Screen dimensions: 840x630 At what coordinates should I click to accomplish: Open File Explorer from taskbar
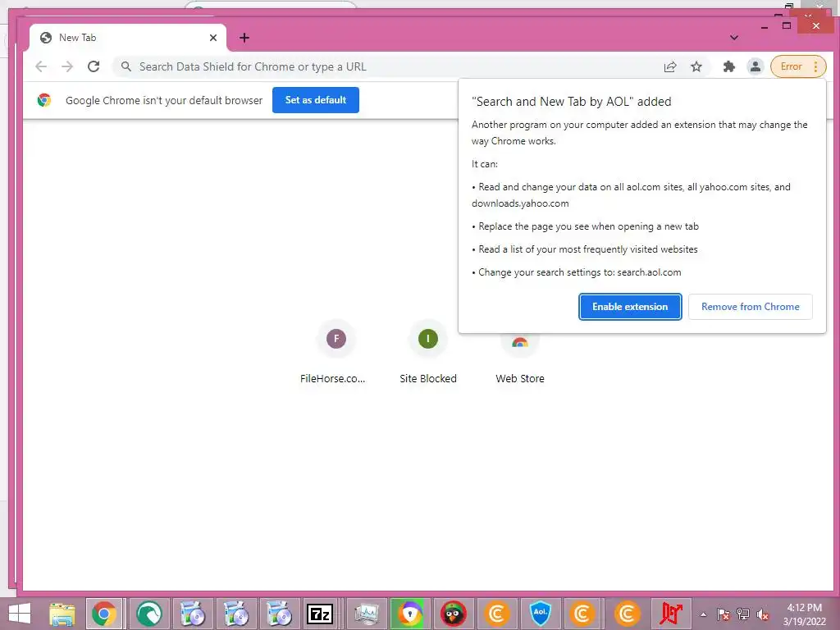click(x=62, y=614)
